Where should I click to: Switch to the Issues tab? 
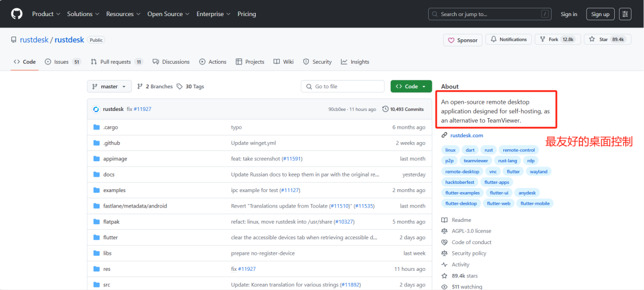(63, 62)
